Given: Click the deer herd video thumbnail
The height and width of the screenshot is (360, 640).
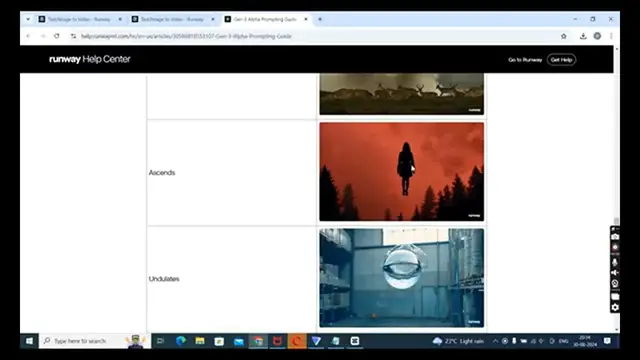Looking at the screenshot, I should 402,94.
